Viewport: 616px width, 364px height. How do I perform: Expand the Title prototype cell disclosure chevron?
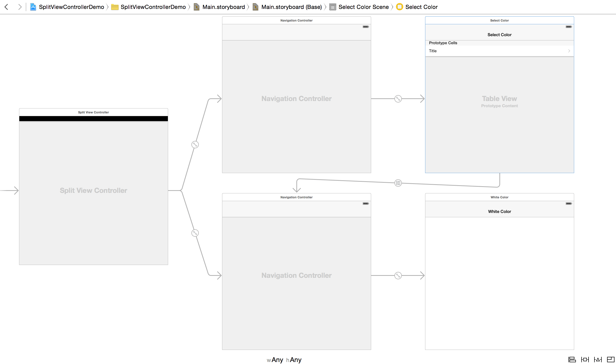coord(569,51)
